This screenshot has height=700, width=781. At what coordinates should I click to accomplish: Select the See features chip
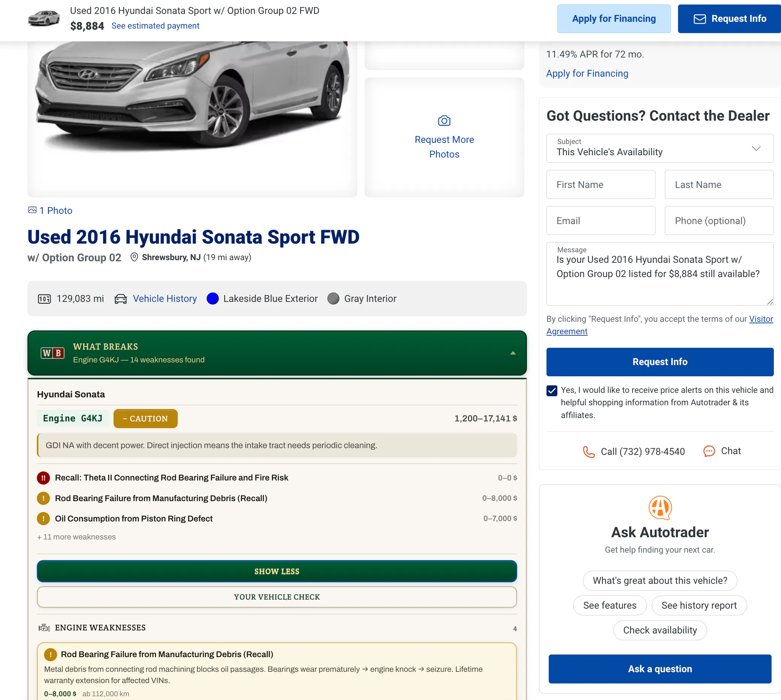[610, 605]
